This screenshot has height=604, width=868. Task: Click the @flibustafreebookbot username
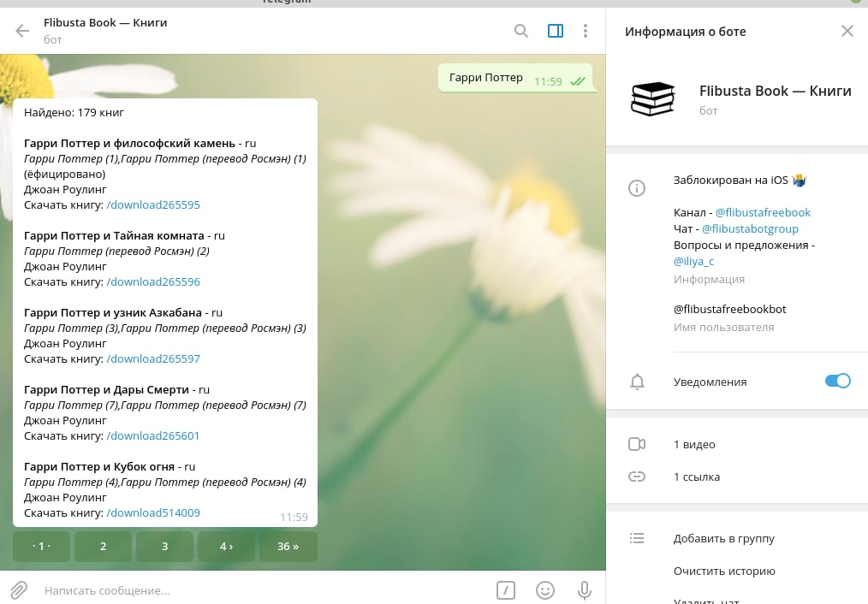pos(729,309)
